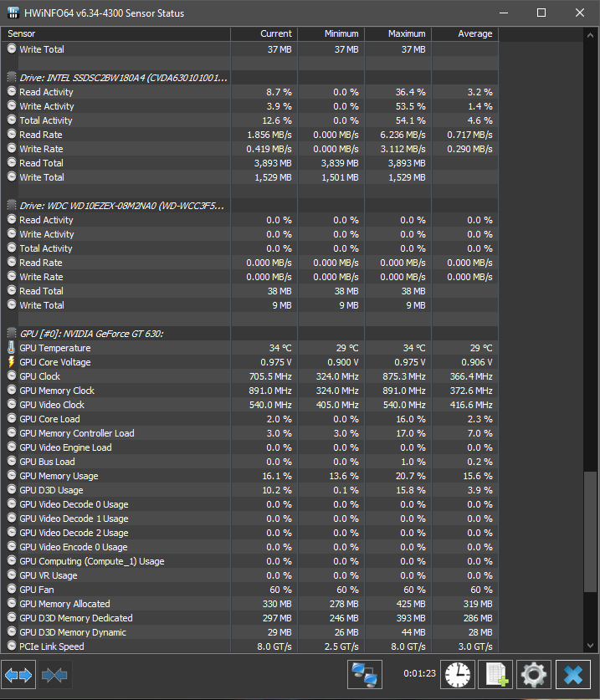The width and height of the screenshot is (600, 700).
Task: Click the 1.856 MB/s read rate value
Action: pos(269,135)
